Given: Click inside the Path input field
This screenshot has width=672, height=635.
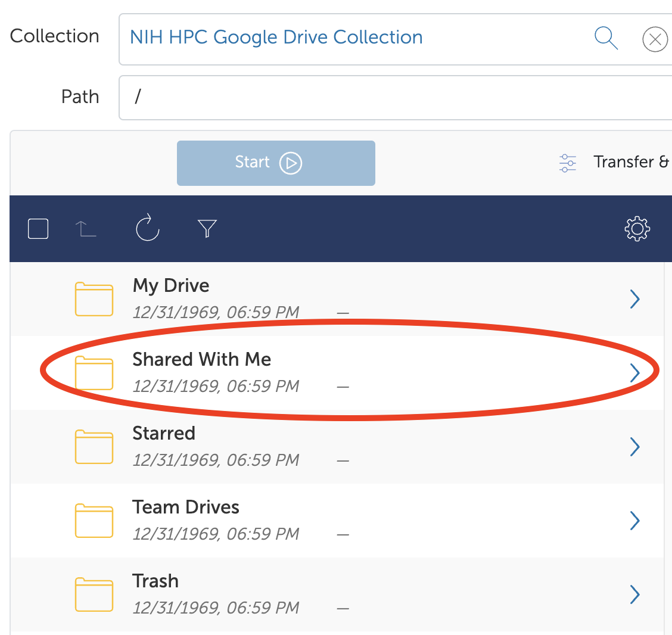Looking at the screenshot, I should 393,97.
